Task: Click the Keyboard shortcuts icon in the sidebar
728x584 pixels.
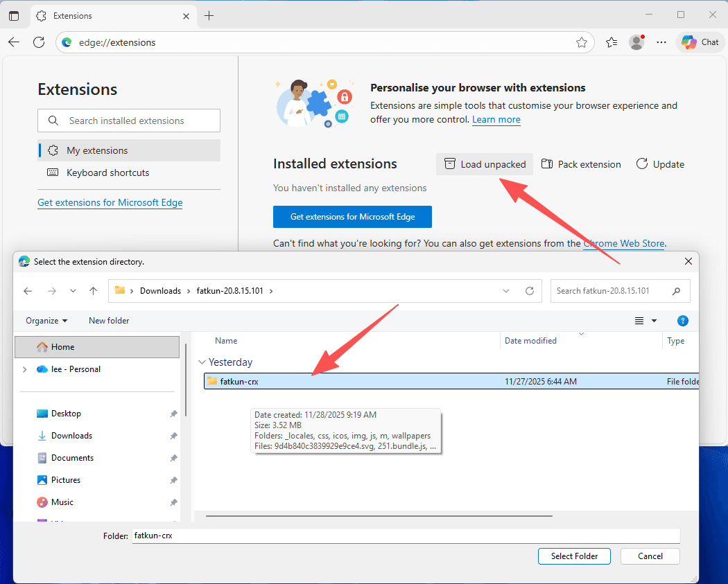Action: [x=53, y=172]
